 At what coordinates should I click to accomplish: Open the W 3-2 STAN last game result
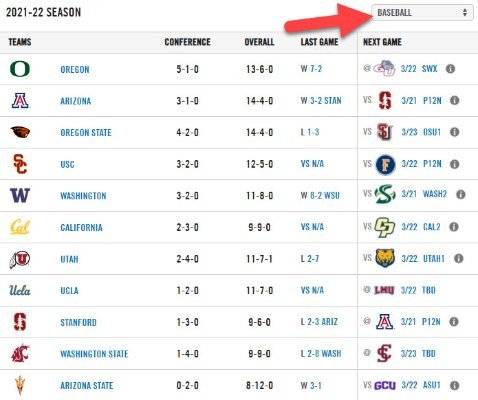point(321,101)
